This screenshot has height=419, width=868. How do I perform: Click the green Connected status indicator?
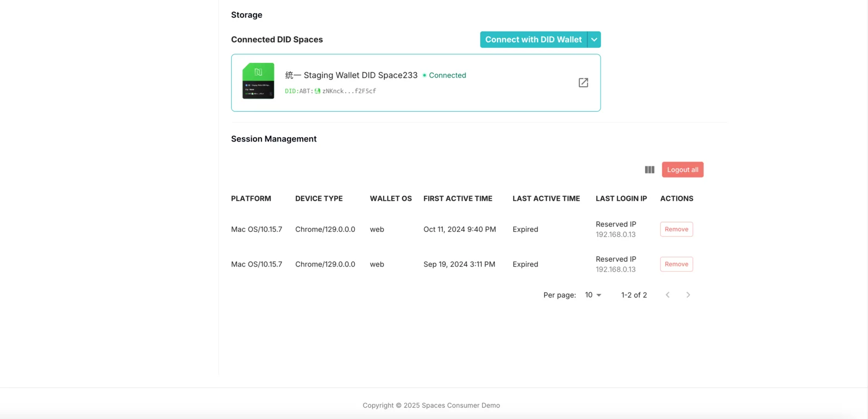(444, 75)
